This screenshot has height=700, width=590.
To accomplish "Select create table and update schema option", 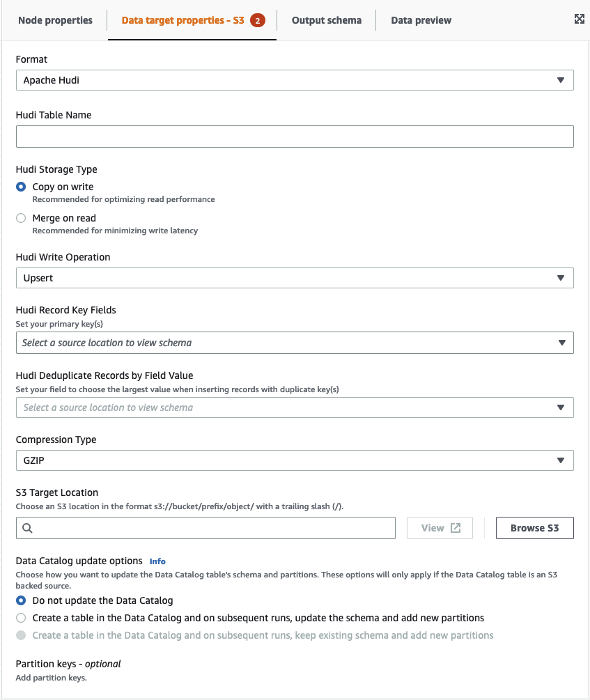I will (21, 618).
